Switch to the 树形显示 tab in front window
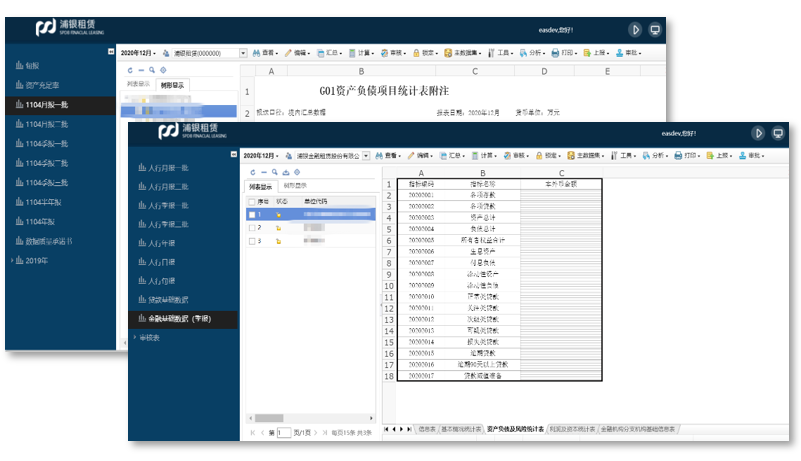Viewport: 801px width, 461px height. (294, 186)
